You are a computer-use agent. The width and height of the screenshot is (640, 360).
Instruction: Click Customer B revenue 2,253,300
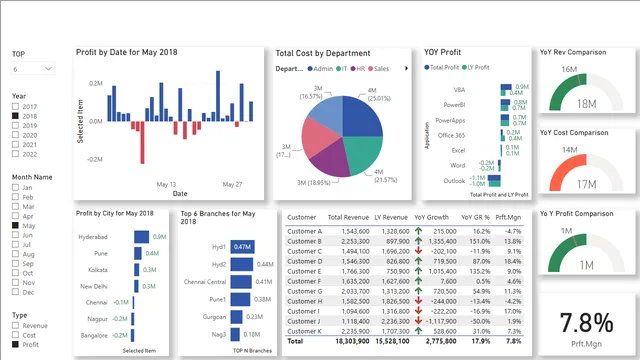point(356,241)
